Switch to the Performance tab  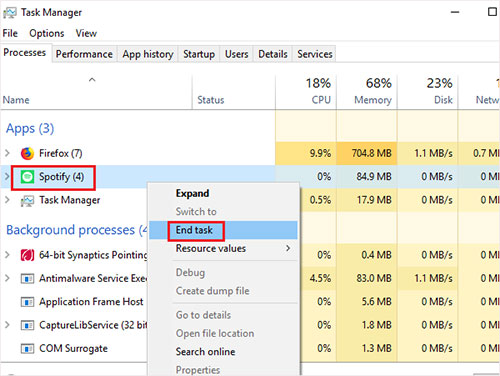point(84,54)
